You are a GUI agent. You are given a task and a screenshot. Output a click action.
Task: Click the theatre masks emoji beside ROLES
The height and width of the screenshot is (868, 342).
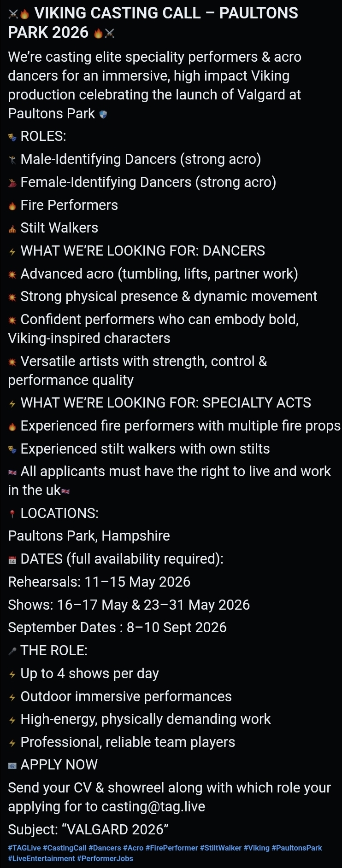point(12,137)
